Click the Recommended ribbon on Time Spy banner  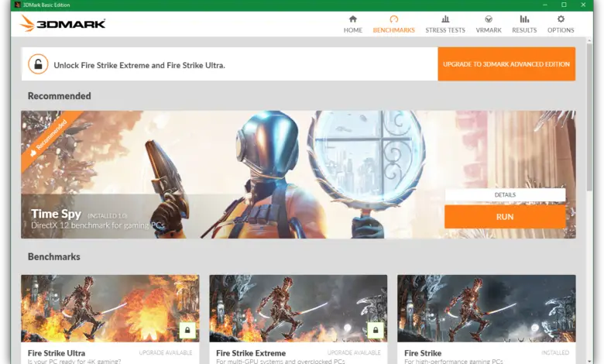50,139
